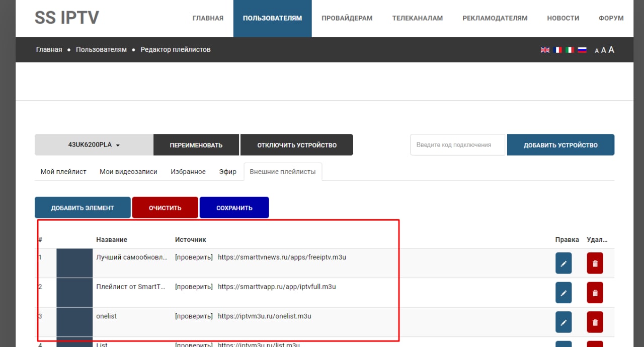Image resolution: width=644 pixels, height=347 pixels.
Task: Choose the Russian flag language icon
Action: (582, 50)
